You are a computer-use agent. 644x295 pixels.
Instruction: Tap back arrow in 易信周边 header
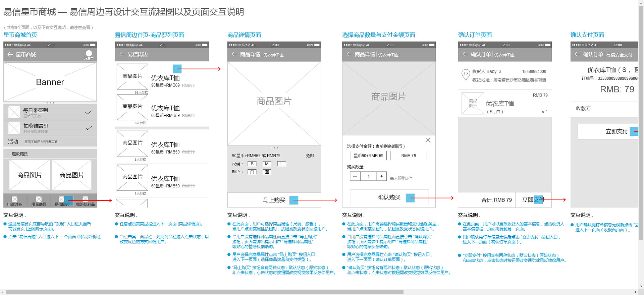point(122,54)
